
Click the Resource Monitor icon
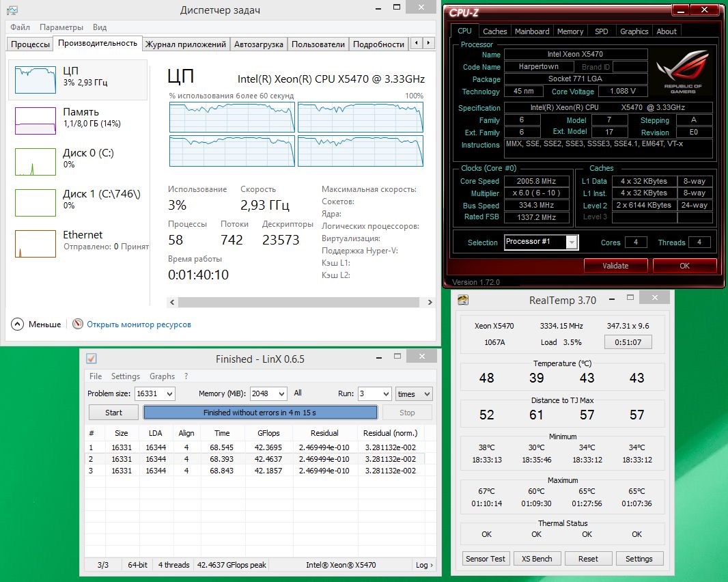pos(78,324)
